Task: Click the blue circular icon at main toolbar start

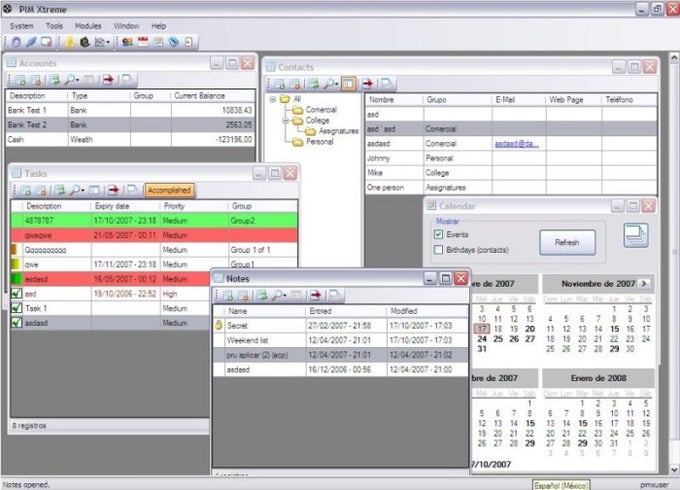Action: click(16, 42)
